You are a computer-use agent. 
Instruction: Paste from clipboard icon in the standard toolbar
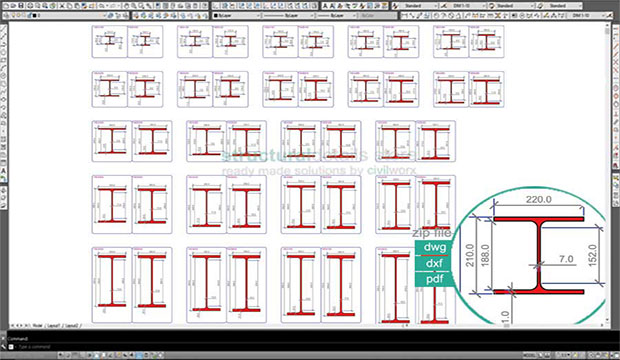77,6
